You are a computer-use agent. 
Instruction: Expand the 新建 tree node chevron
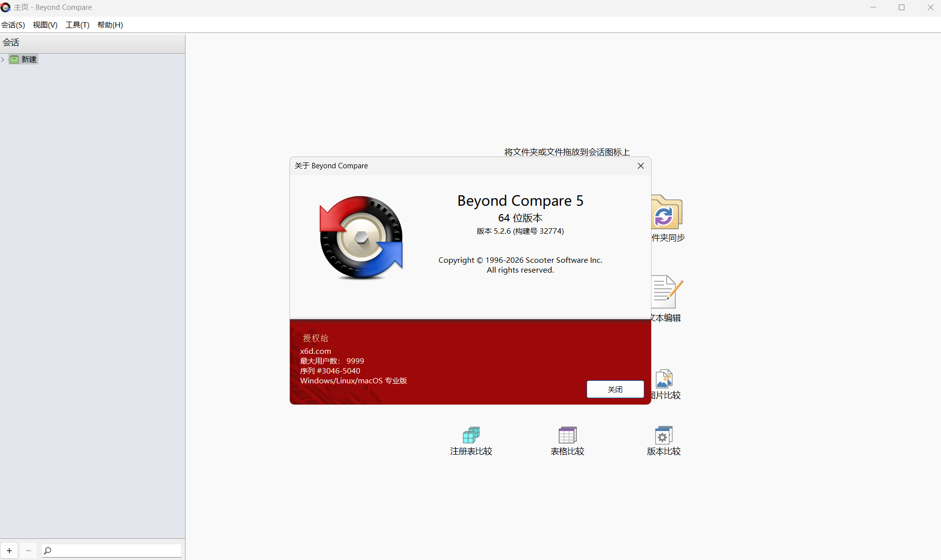click(x=3, y=60)
